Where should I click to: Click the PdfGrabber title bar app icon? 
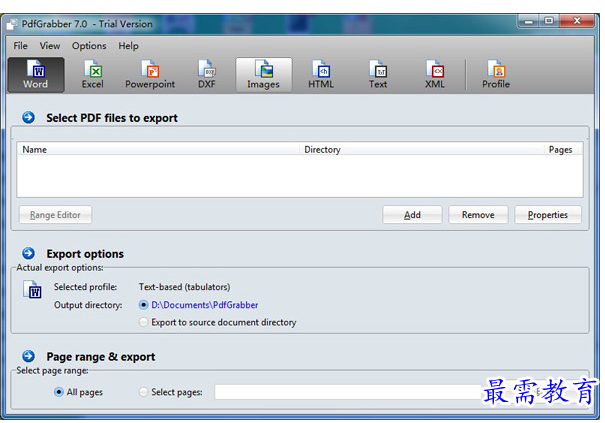(x=12, y=24)
